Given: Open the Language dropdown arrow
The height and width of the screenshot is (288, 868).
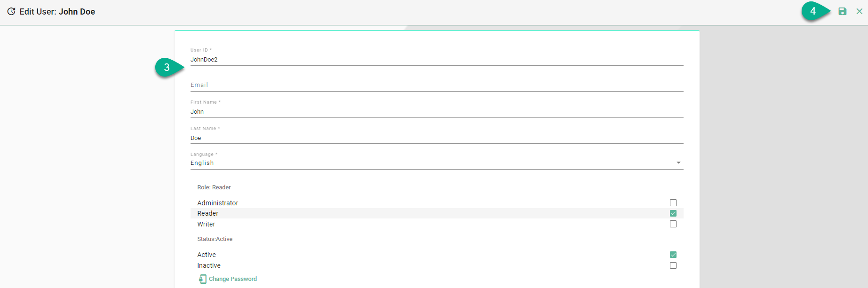Looking at the screenshot, I should pos(678,163).
